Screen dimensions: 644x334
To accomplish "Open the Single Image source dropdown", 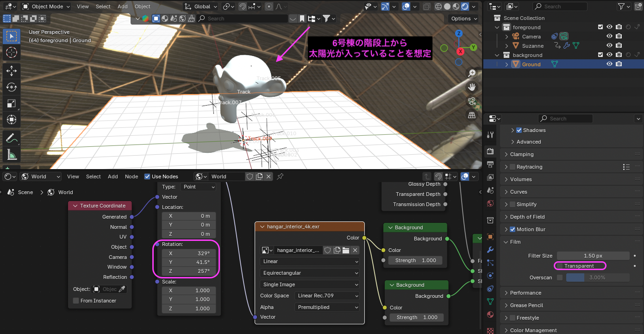I will (309, 284).
